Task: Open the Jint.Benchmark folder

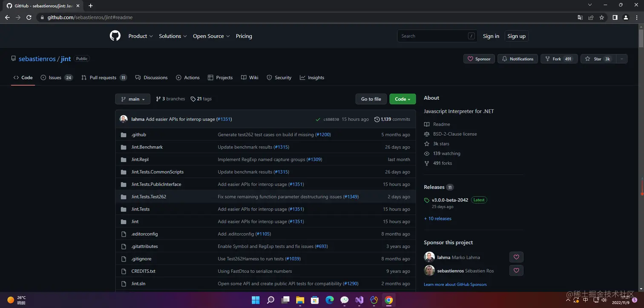Action: [147, 147]
